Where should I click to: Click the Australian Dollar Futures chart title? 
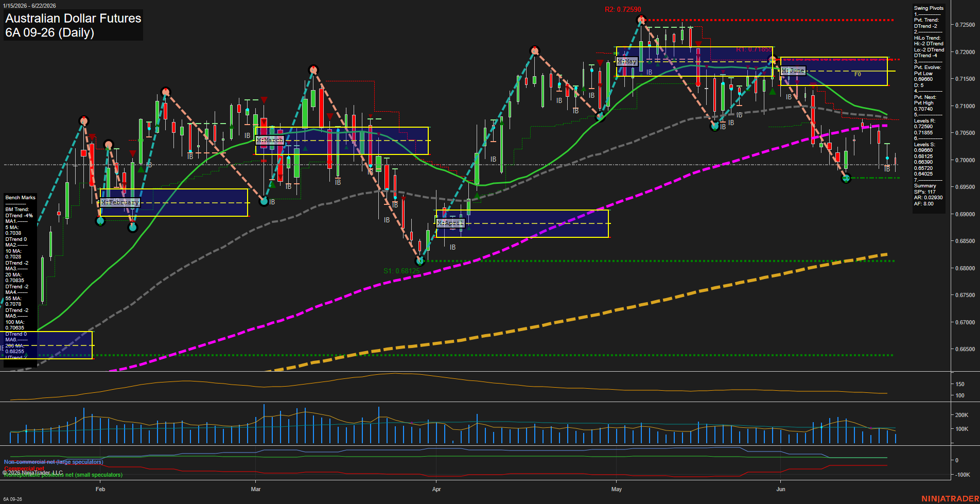73,19
